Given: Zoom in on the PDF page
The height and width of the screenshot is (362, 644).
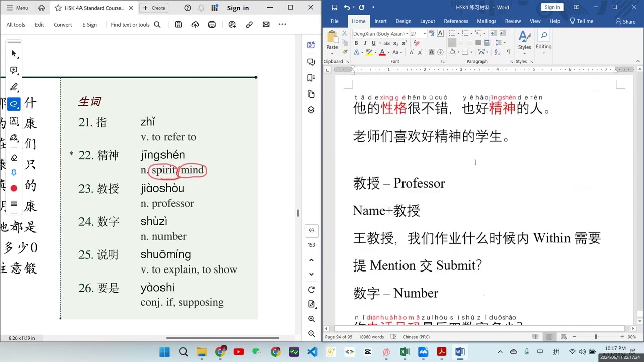Looking at the screenshot, I should coord(311,319).
